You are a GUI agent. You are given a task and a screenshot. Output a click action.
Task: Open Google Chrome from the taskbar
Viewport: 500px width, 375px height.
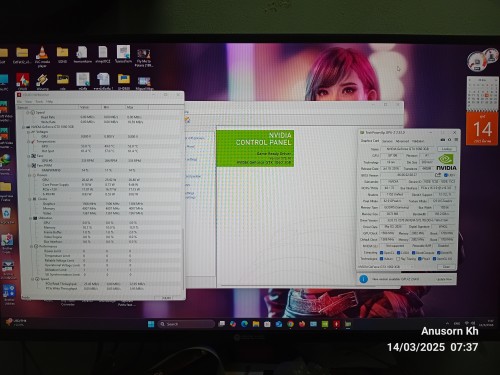290,324
